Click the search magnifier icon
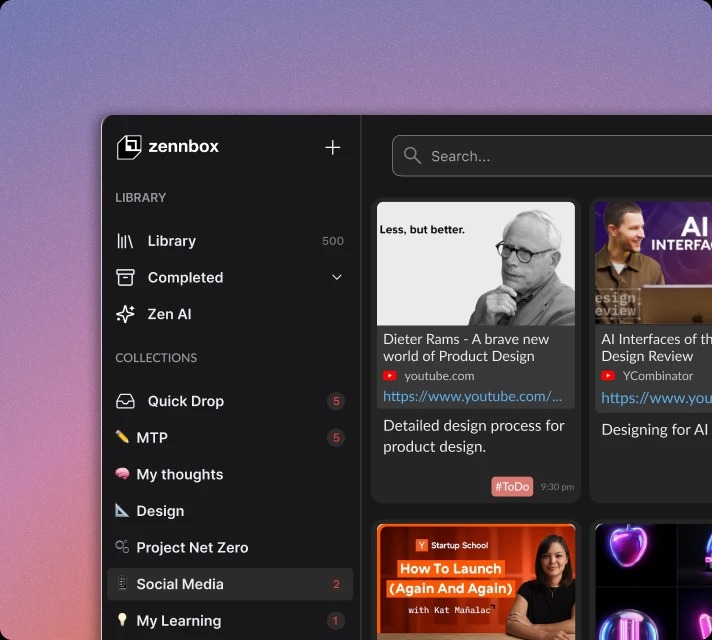The image size is (712, 640). 412,156
